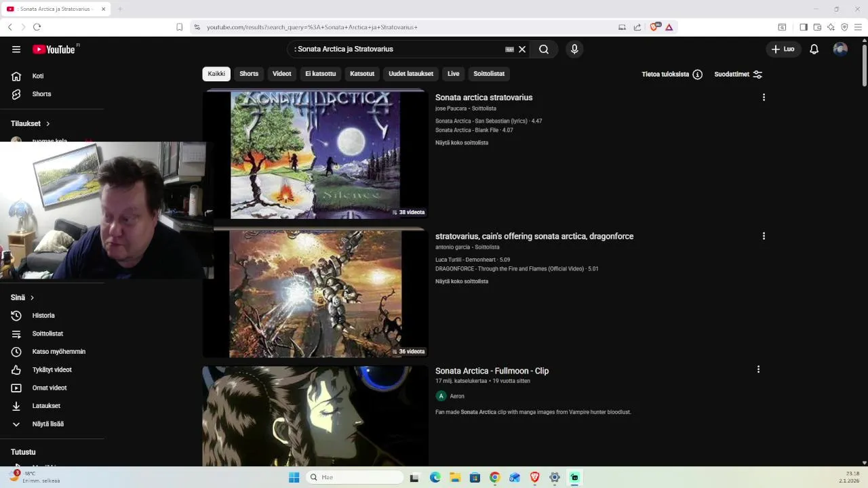Show Tietoa tuloksista info
Screen dimensions: 868x488
672,74
